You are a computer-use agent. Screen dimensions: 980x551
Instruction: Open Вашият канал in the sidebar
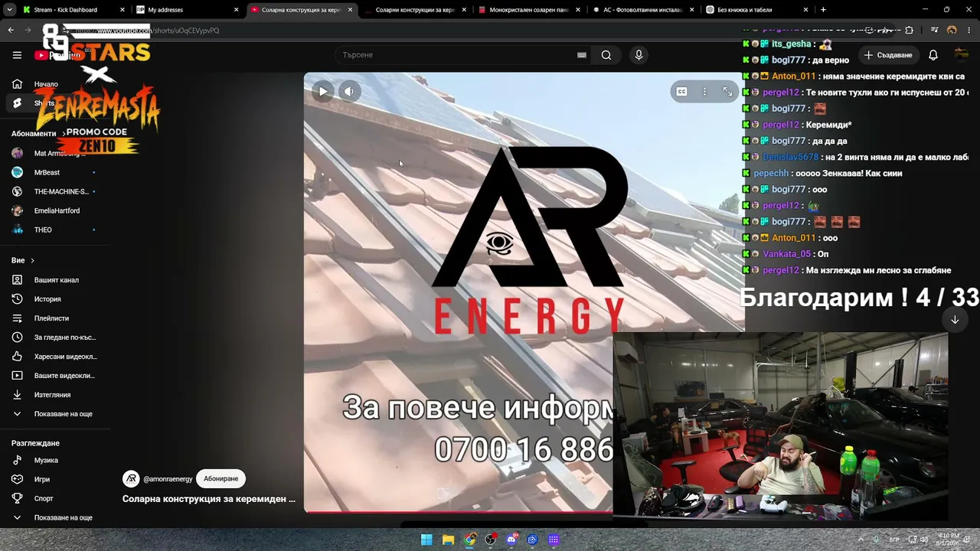pyautogui.click(x=57, y=280)
